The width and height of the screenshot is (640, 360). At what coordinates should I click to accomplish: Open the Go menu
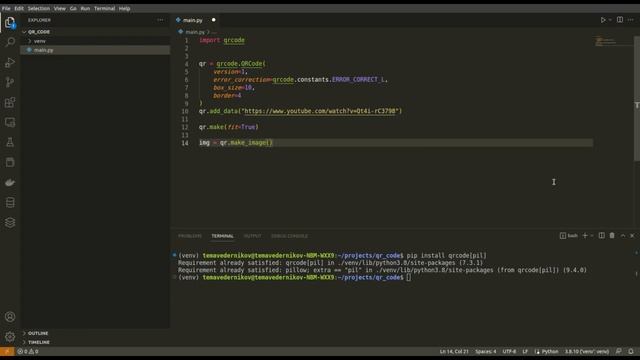point(73,8)
